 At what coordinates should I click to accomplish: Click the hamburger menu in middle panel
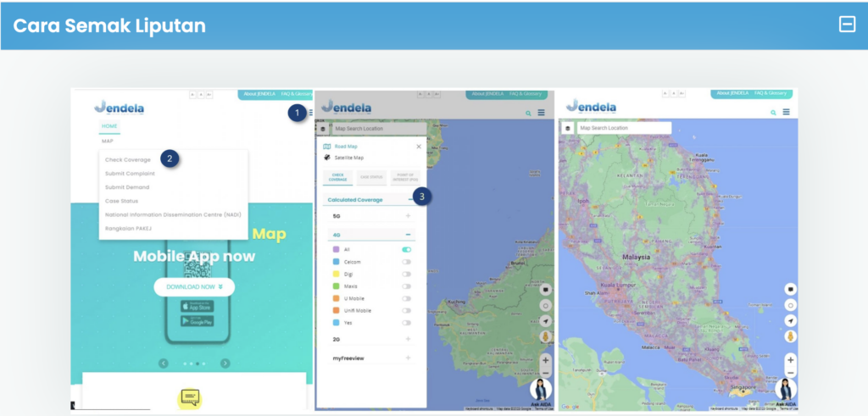coord(541,113)
